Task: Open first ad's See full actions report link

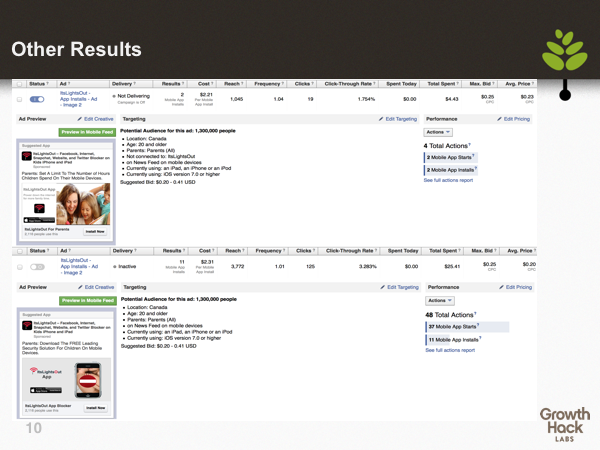Action: point(448,180)
